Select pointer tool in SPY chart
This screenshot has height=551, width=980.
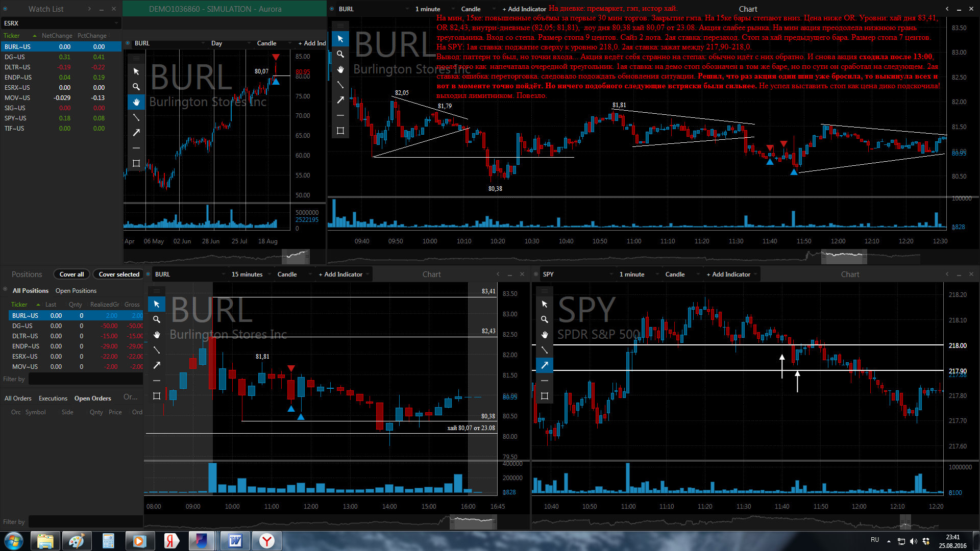click(545, 304)
